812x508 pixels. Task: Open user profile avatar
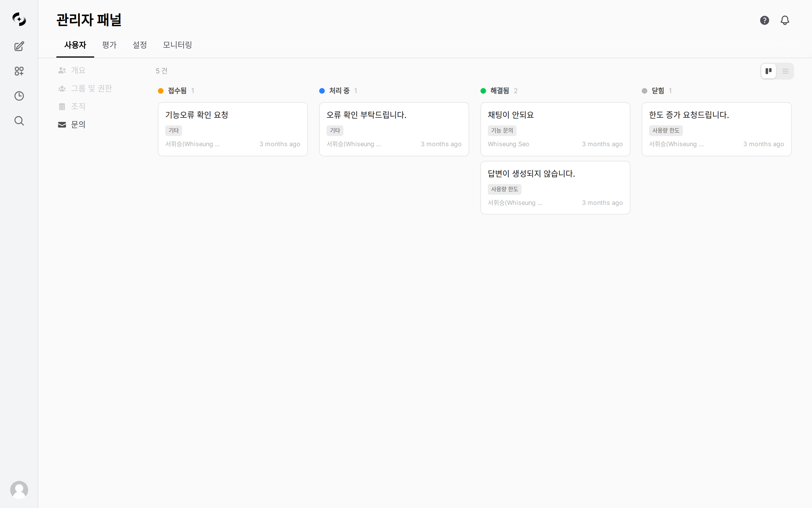19,490
